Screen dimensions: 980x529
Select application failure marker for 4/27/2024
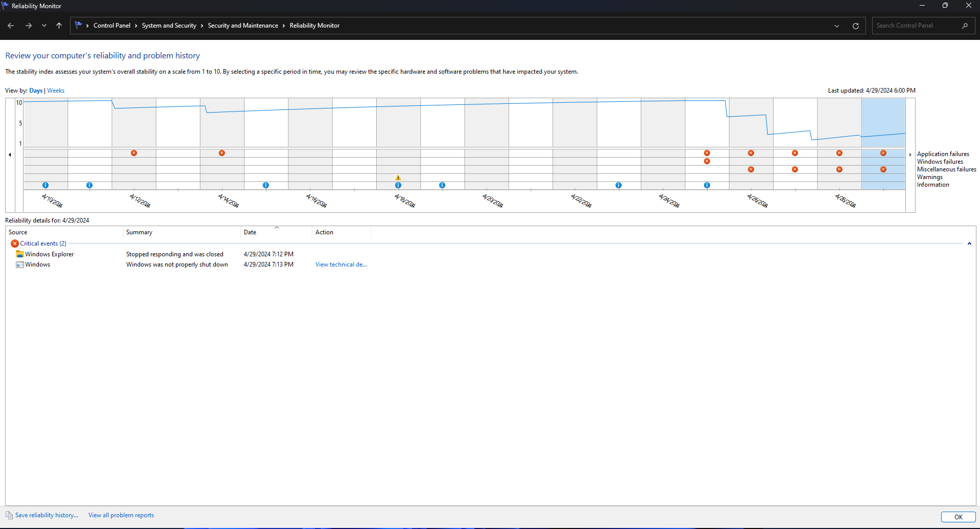pos(795,153)
